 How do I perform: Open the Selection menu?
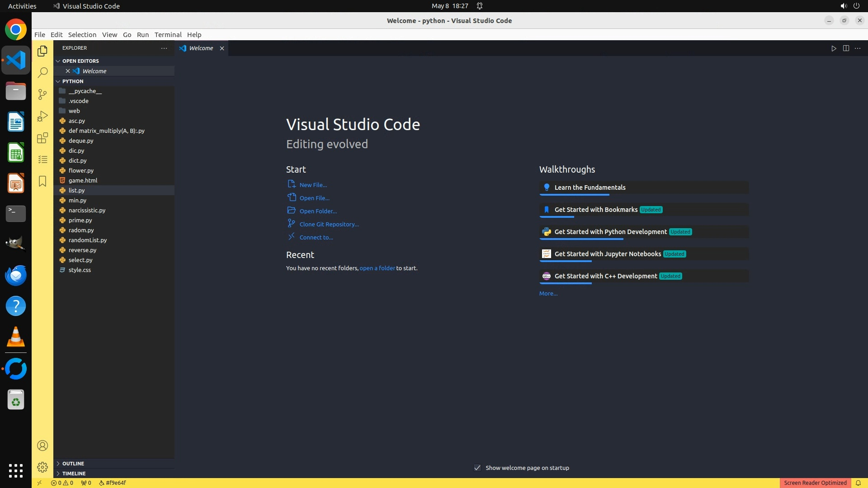click(x=82, y=35)
